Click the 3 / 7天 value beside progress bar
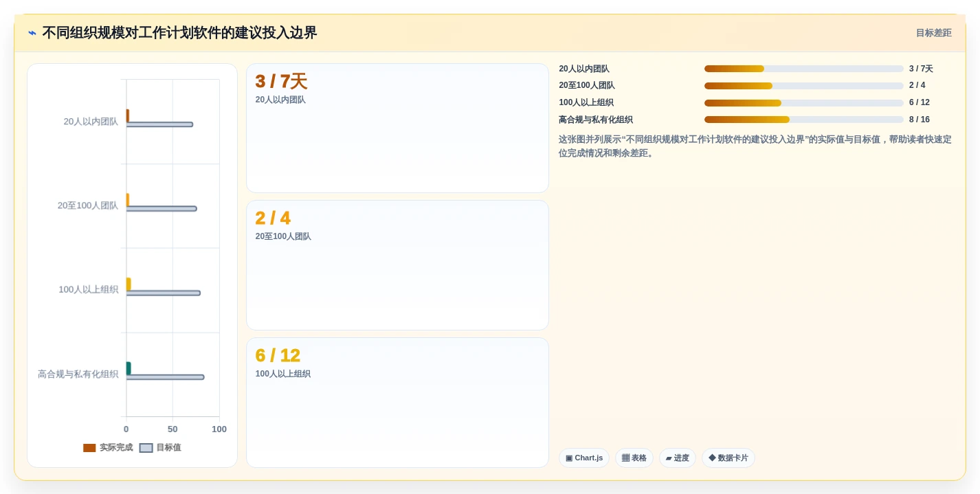This screenshot has height=494, width=980. click(921, 69)
